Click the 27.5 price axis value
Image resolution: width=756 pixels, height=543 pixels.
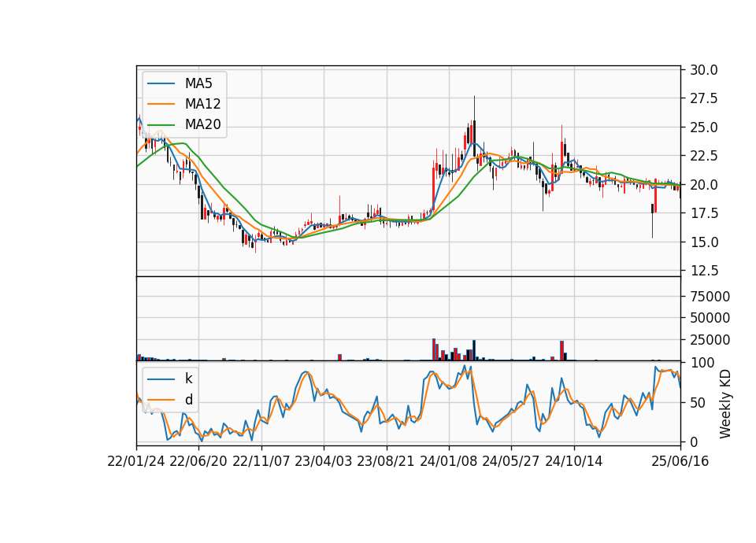pos(704,99)
